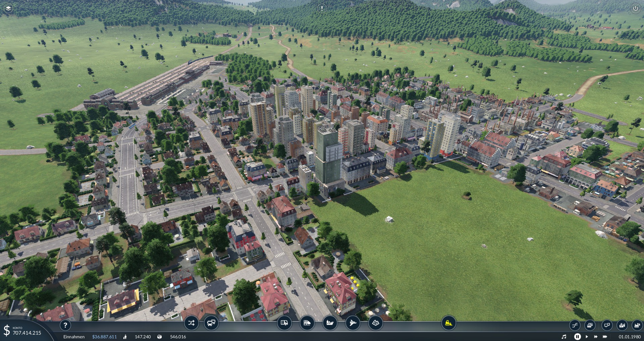The height and width of the screenshot is (341, 644).
Task: Open the power/quit menu button
Action: click(x=635, y=8)
